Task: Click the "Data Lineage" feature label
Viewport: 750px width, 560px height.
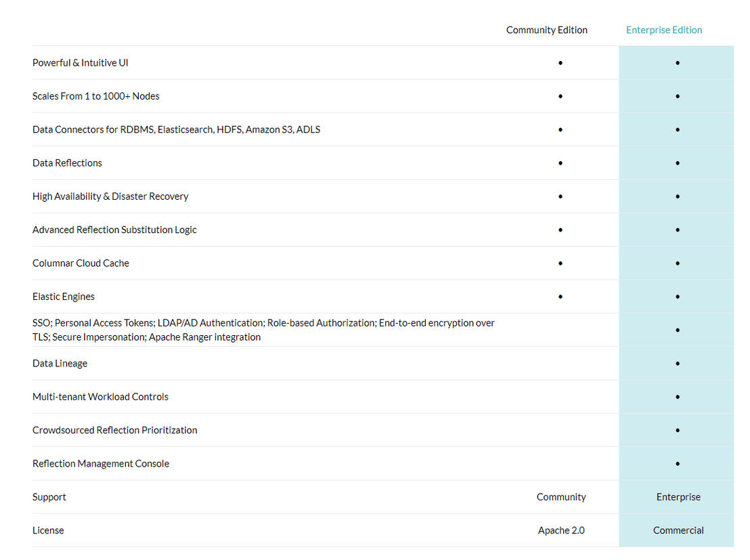Action: (x=60, y=363)
